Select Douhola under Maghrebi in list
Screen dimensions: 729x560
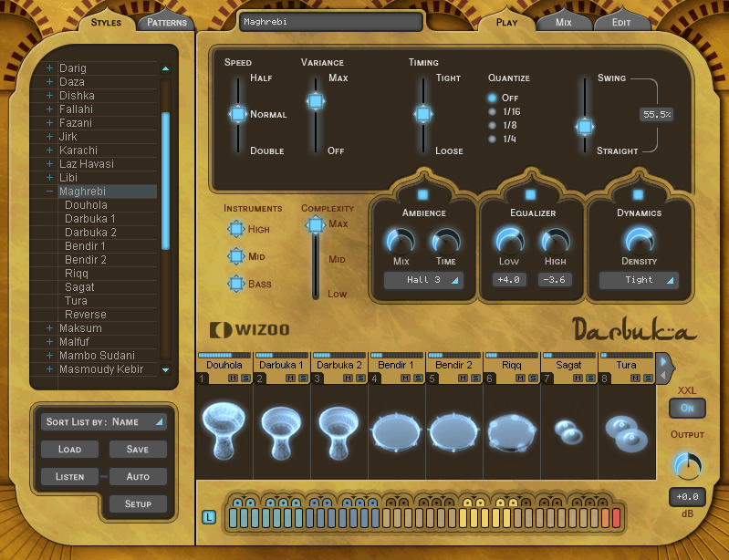tap(86, 205)
